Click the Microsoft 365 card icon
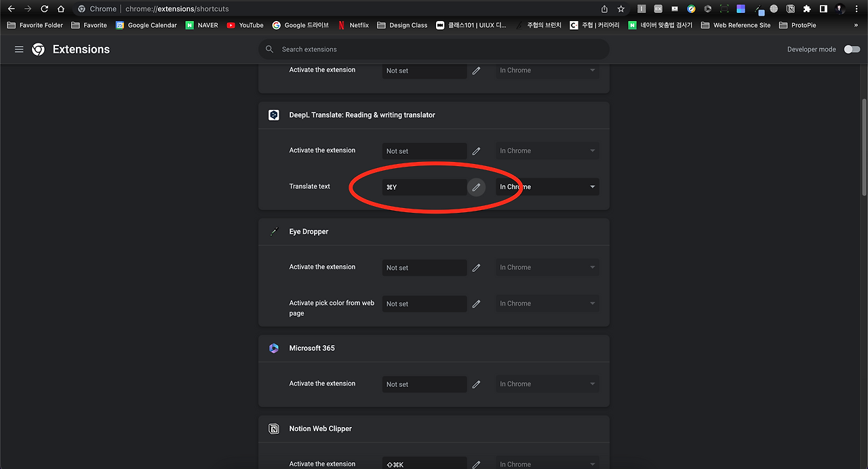Viewport: 868px width, 469px height. pos(274,348)
